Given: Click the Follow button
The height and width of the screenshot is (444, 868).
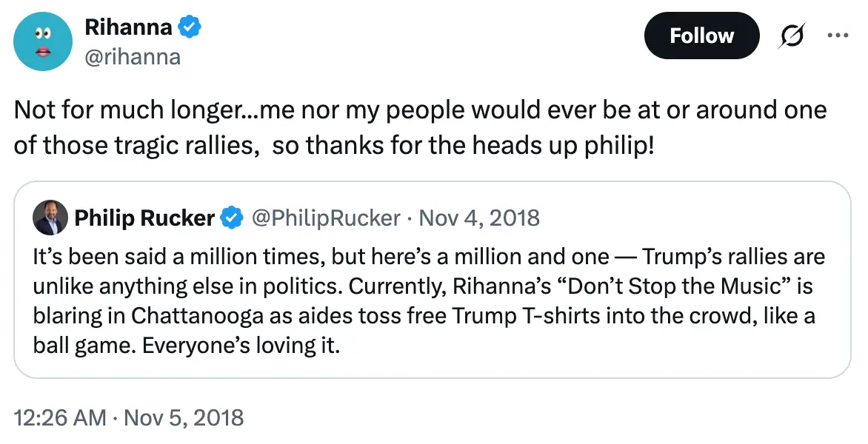Looking at the screenshot, I should (x=701, y=35).
